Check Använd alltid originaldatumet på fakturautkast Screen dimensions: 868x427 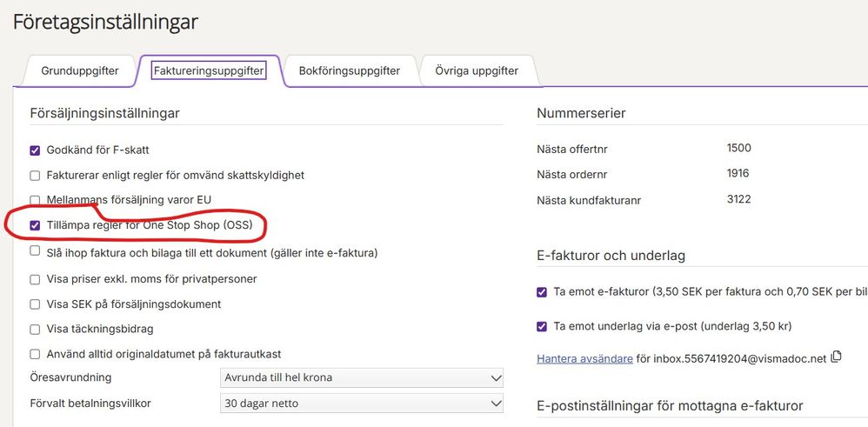point(35,354)
